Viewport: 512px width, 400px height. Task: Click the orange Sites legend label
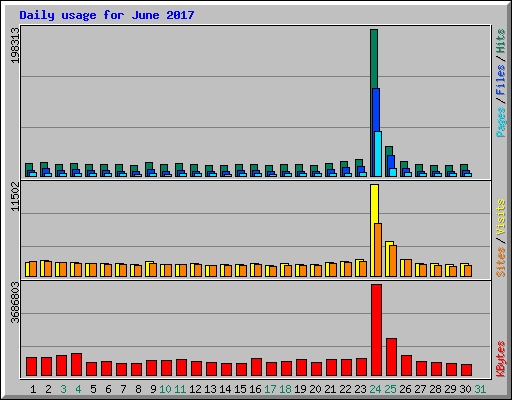click(x=501, y=262)
